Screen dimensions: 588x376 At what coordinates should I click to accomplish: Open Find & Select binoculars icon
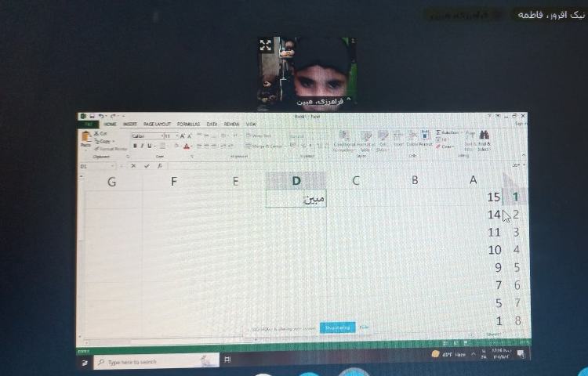pyautogui.click(x=484, y=135)
